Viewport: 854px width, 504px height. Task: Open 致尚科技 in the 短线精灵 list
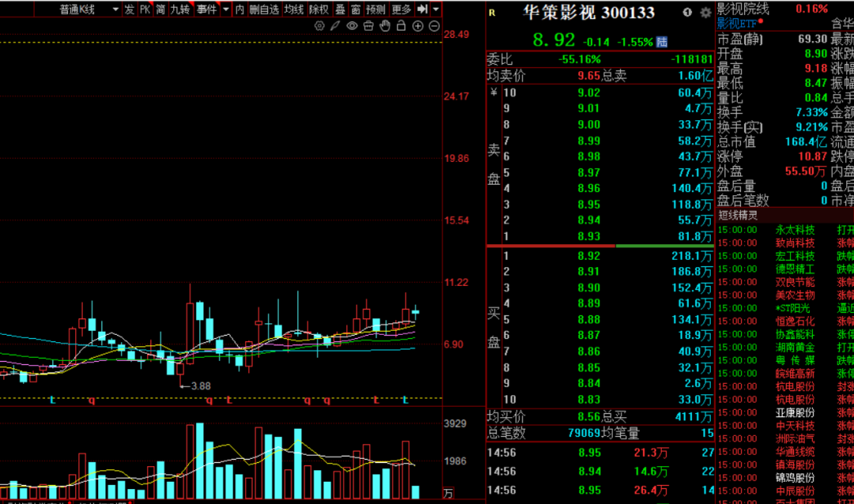point(795,243)
